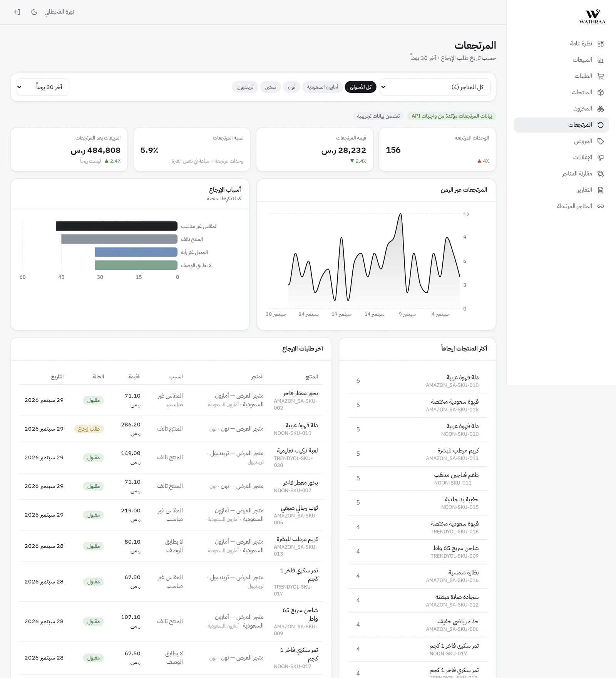The width and height of the screenshot is (616, 678).
Task: Open the stores dropdown كل المتاجر (4)
Action: point(435,87)
